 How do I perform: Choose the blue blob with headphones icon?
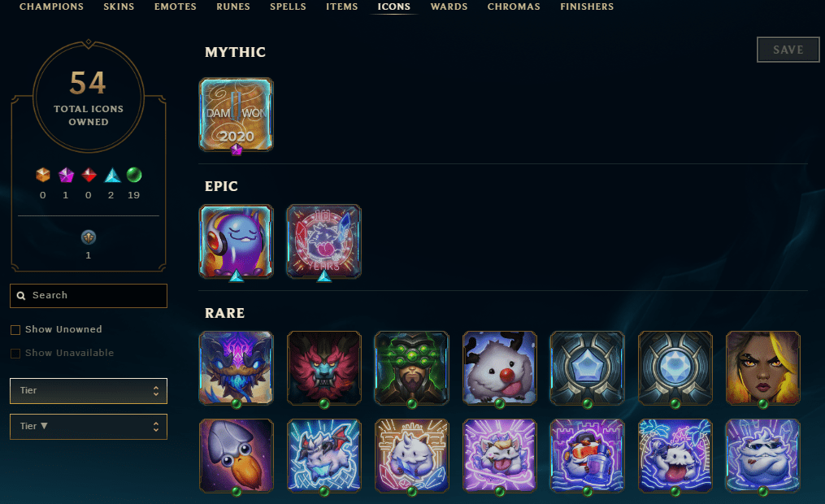point(237,241)
